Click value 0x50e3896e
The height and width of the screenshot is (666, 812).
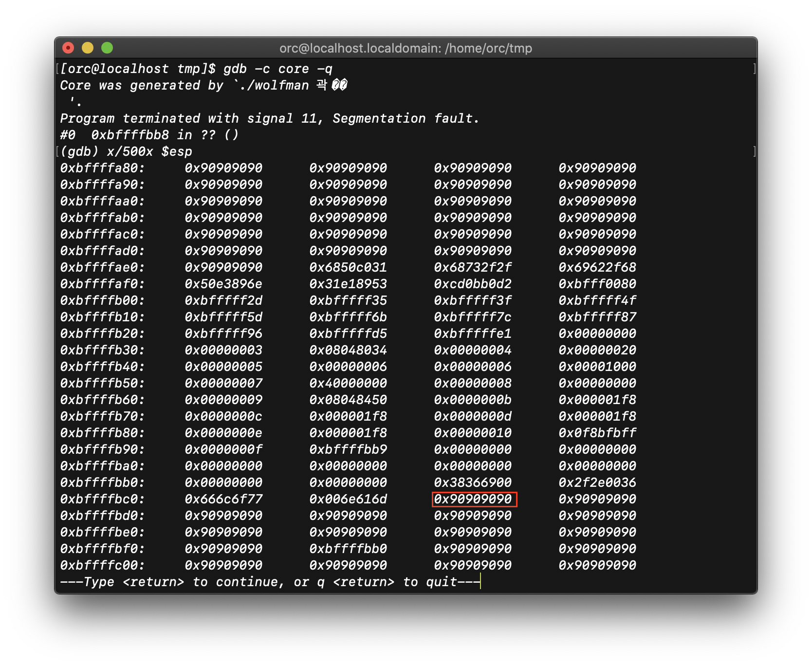pyautogui.click(x=223, y=284)
